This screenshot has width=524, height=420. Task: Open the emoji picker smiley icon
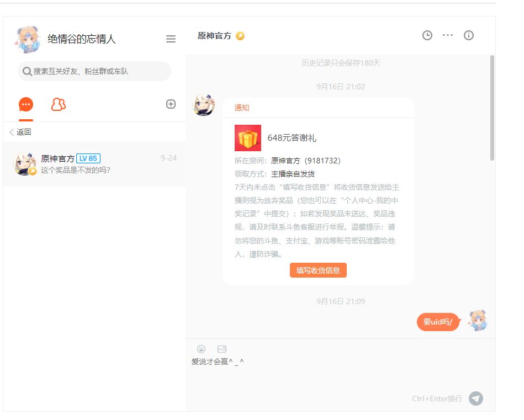(201, 349)
